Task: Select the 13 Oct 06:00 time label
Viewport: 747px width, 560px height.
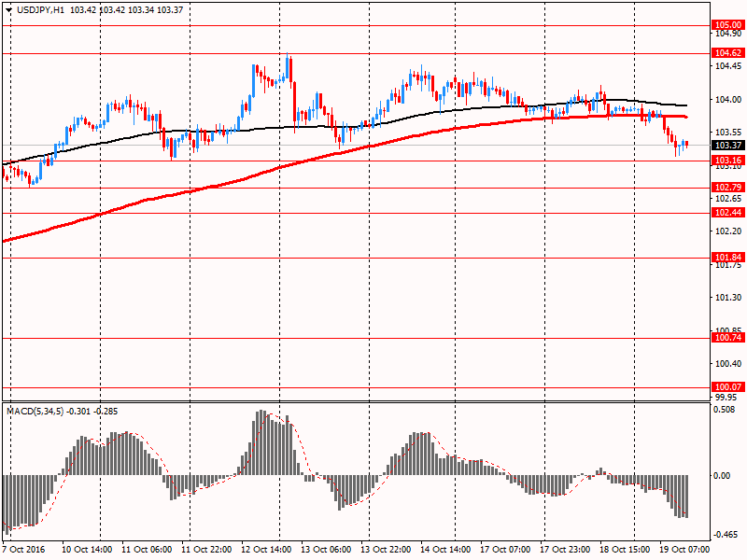Action: tap(326, 549)
